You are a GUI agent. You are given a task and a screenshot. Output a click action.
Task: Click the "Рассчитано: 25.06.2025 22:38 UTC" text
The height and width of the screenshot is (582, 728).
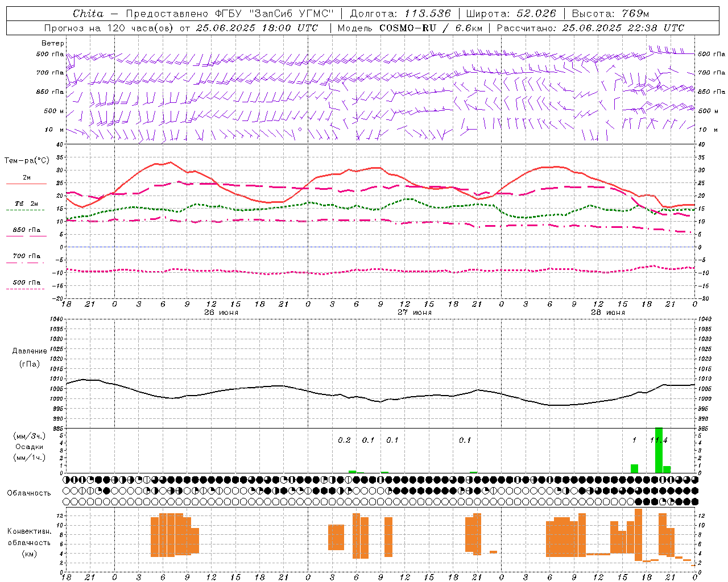tap(590, 28)
